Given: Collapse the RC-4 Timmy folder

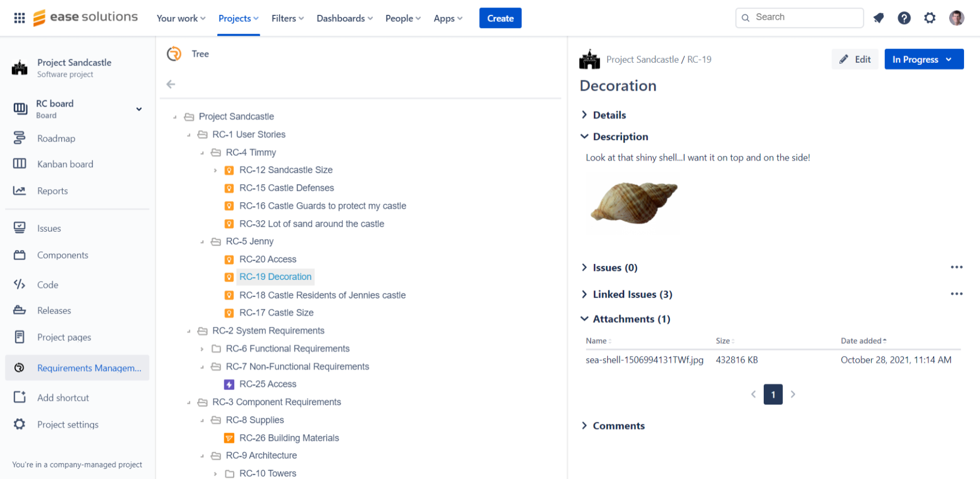Looking at the screenshot, I should (202, 153).
